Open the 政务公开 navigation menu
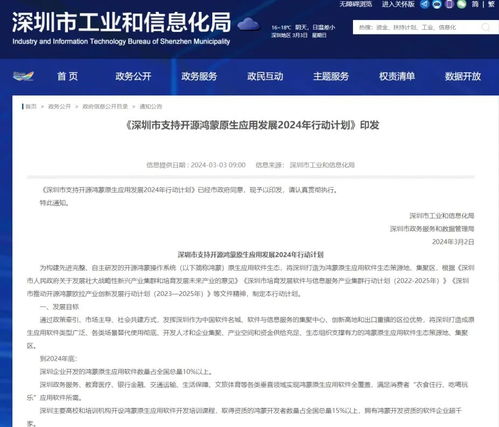This screenshot has width=499, height=427. point(133,76)
